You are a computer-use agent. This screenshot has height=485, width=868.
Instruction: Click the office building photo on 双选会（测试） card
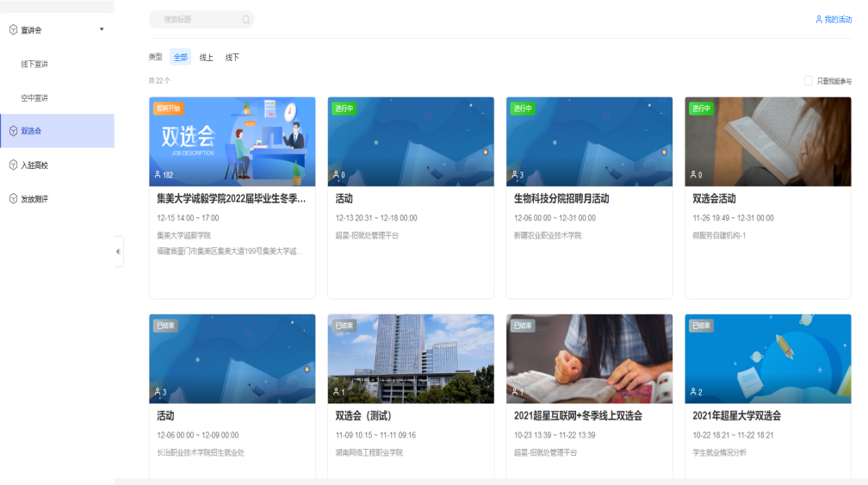pos(411,358)
